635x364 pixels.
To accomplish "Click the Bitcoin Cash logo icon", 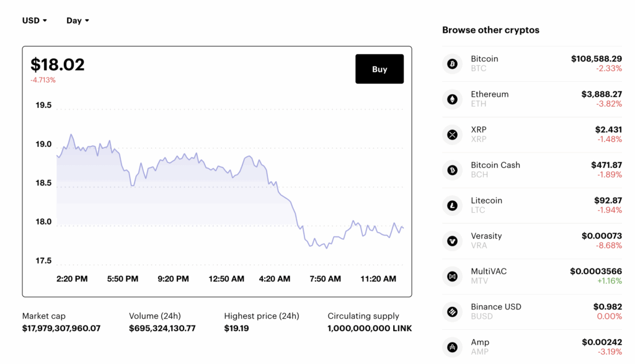I will click(x=452, y=170).
